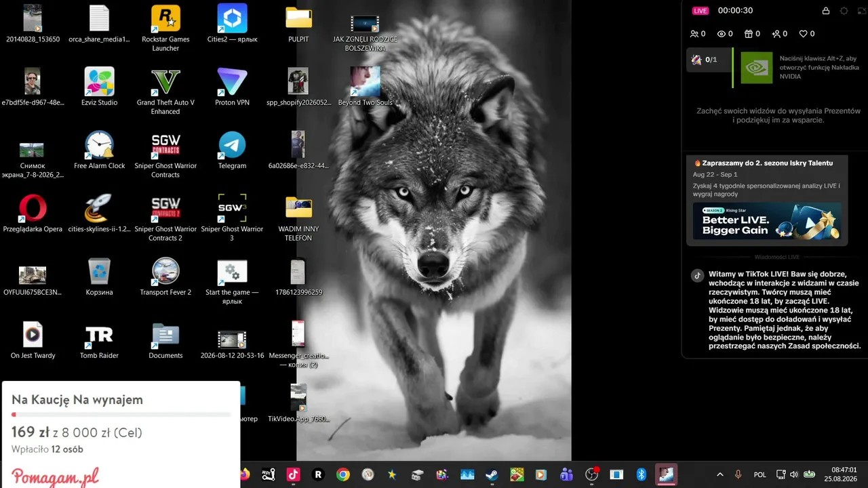Open OBS Studio from the taskbar

pos(591,474)
